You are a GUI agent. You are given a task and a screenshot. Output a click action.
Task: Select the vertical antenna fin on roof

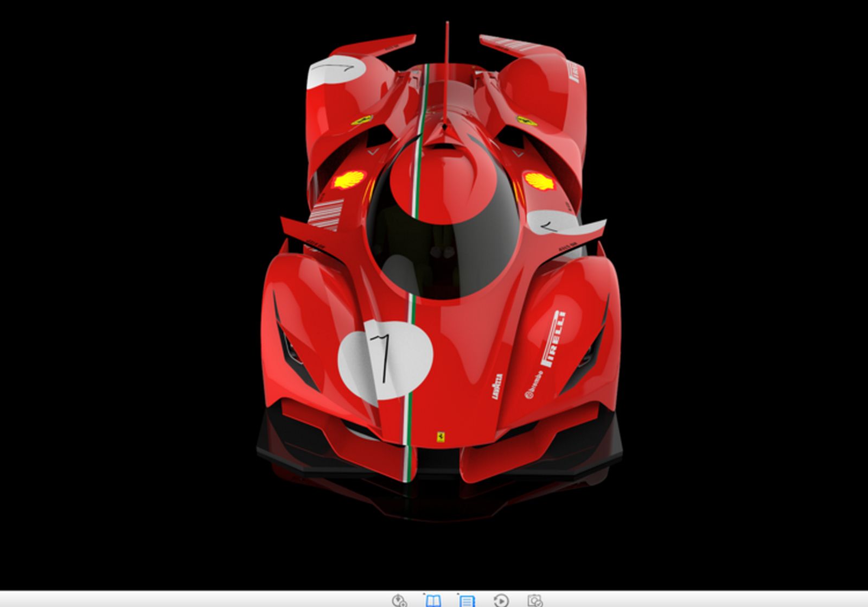pyautogui.click(x=447, y=71)
